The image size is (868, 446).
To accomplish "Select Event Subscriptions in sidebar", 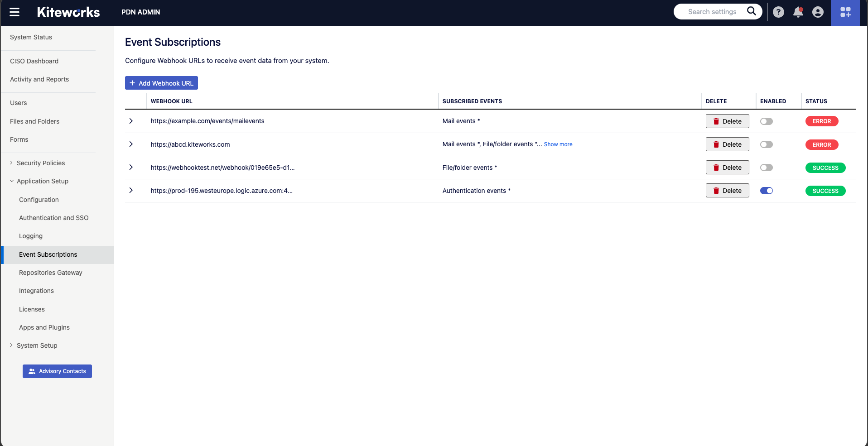I will 58,254.
